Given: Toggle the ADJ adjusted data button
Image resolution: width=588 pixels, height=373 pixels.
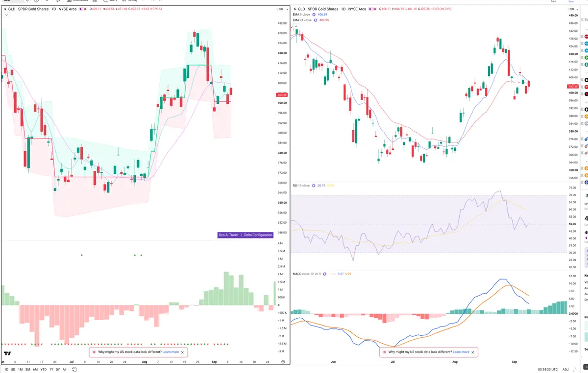Looking at the screenshot, I should (566, 370).
